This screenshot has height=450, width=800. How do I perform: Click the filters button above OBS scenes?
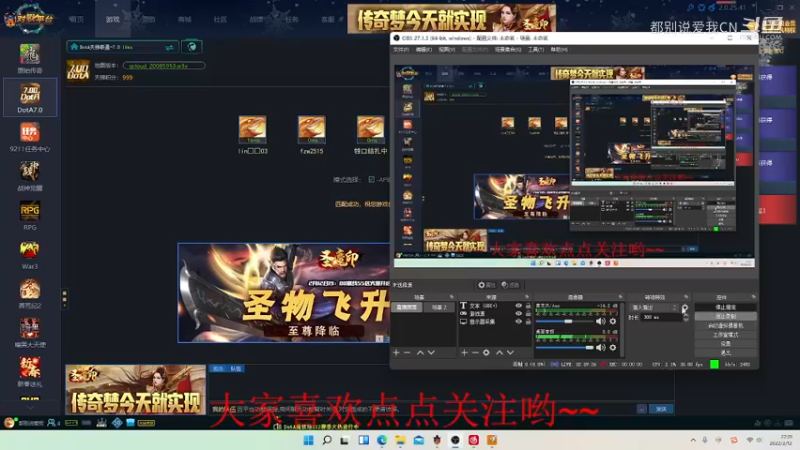pos(510,285)
